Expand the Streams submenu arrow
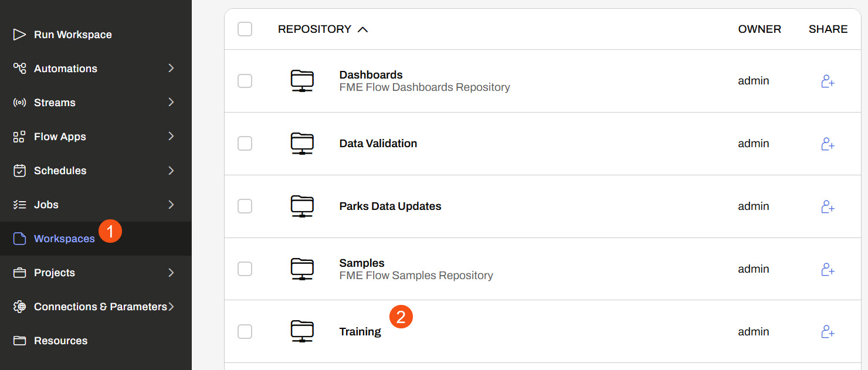868x370 pixels. click(x=171, y=103)
